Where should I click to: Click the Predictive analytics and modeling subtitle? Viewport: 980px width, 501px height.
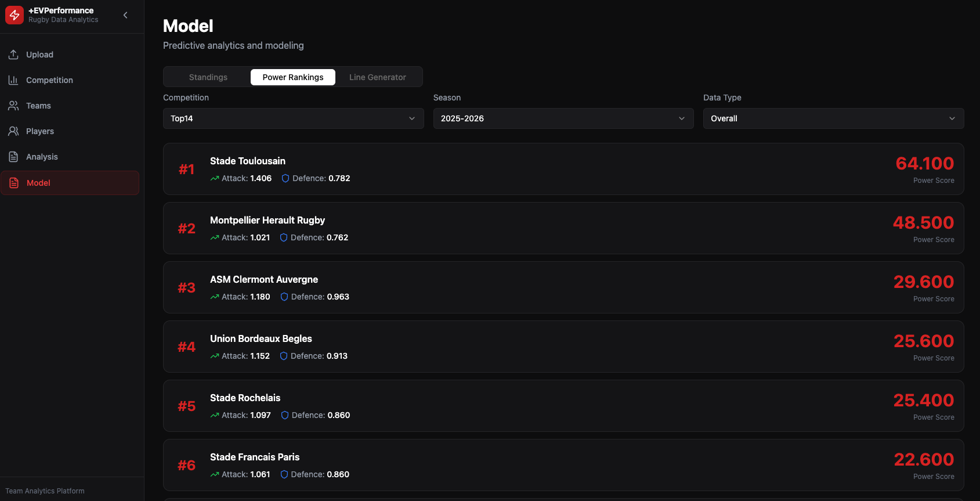point(233,45)
